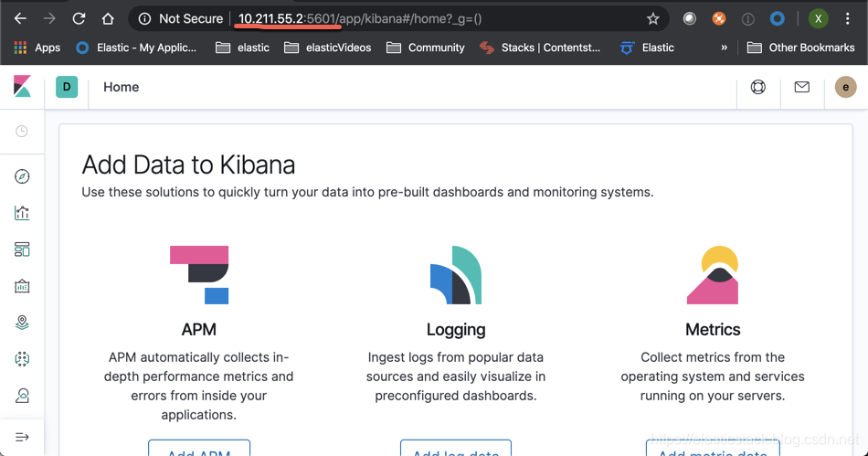This screenshot has height=456, width=868.
Task: Open the browser home page icon
Action: (108, 19)
